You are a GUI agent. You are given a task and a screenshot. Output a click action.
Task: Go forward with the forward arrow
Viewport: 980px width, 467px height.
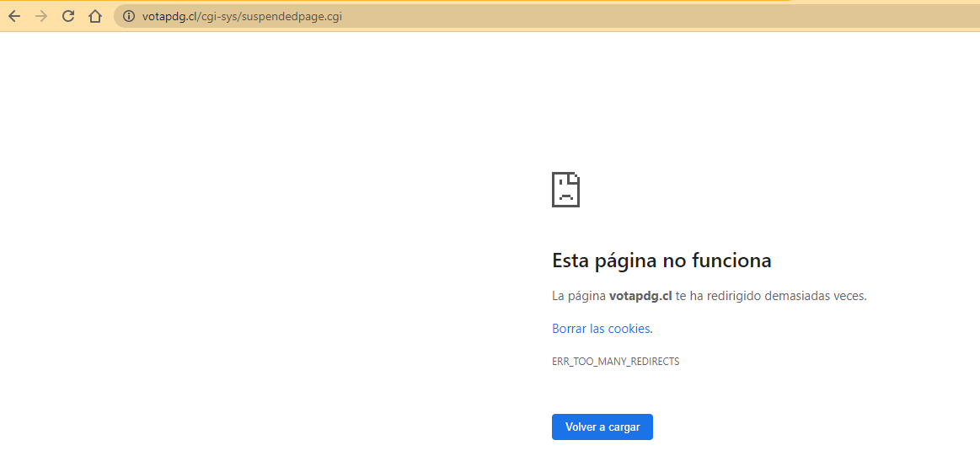(42, 16)
